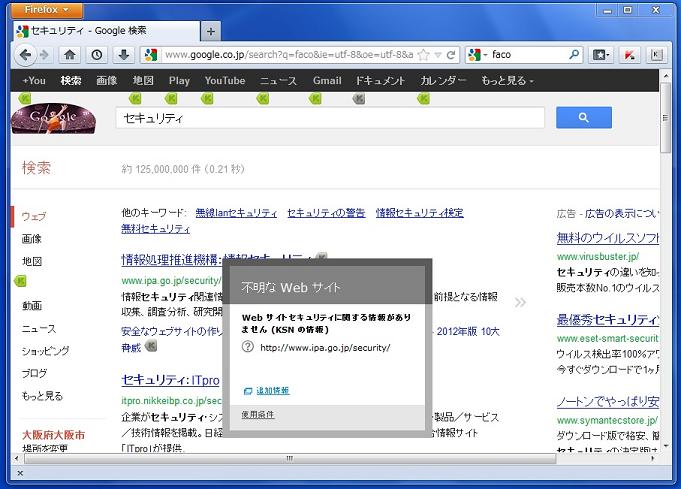The width and height of the screenshot is (681, 489).
Task: Open Play in the Google bar
Action: (179, 81)
